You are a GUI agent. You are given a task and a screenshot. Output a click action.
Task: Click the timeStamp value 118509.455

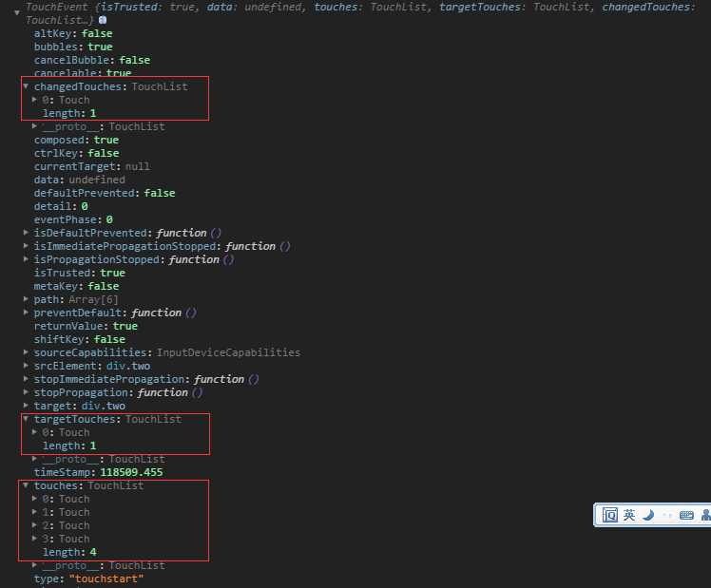pos(131,472)
